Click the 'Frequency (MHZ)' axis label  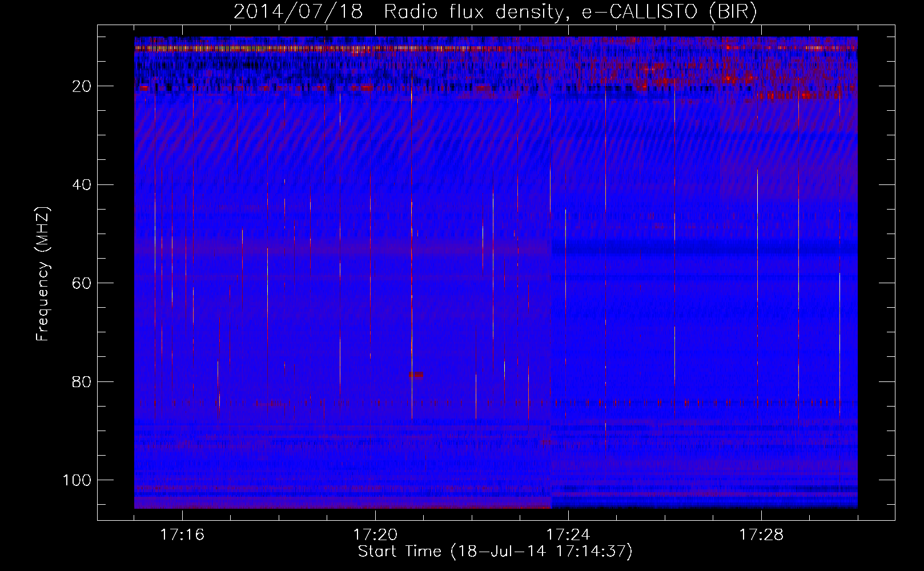click(x=43, y=274)
